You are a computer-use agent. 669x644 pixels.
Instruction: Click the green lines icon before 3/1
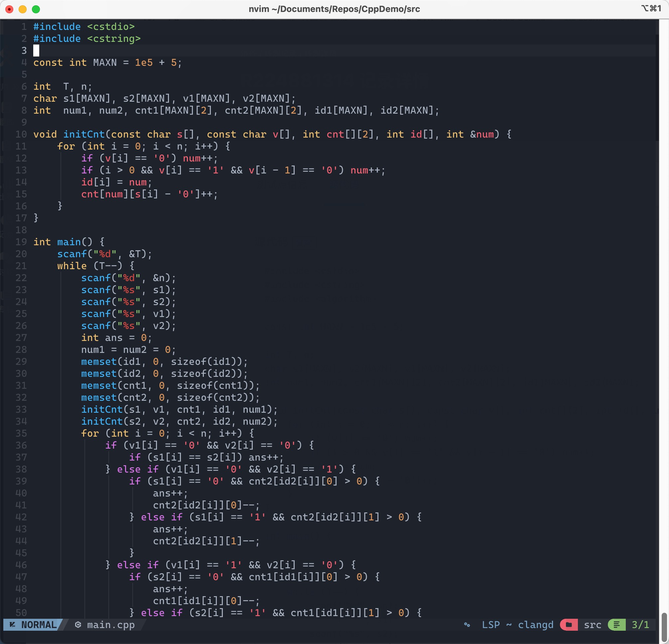tap(616, 624)
